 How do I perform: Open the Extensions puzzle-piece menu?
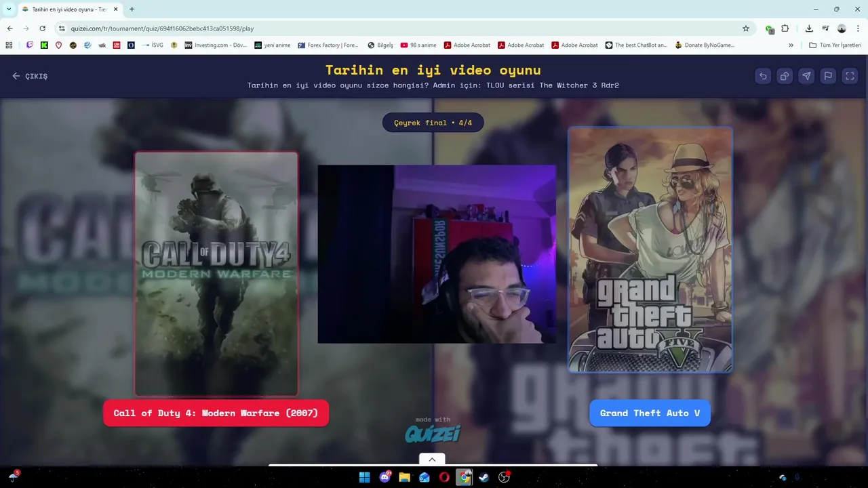pos(785,28)
